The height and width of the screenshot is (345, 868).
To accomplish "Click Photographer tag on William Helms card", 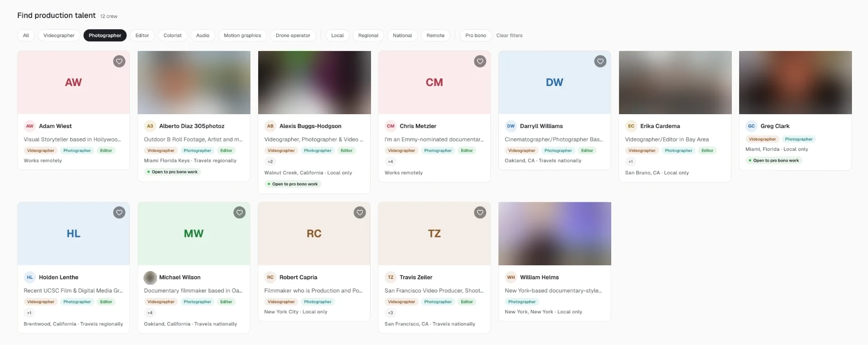I will pyautogui.click(x=522, y=302).
